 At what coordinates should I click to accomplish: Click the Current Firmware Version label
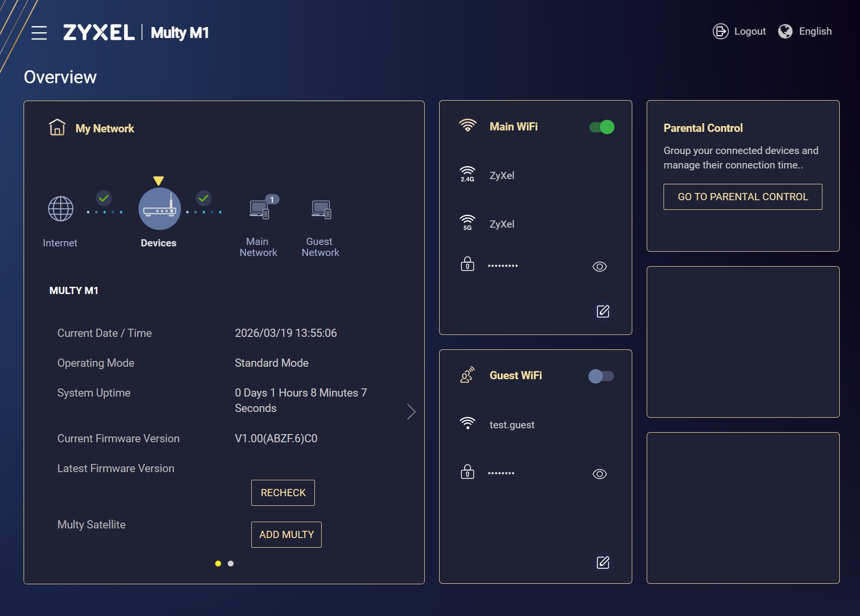tap(118, 438)
